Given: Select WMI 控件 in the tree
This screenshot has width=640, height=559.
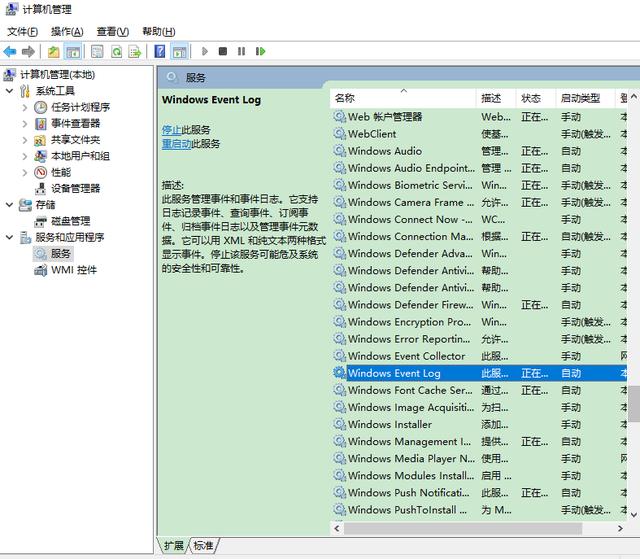Looking at the screenshot, I should click(x=74, y=270).
